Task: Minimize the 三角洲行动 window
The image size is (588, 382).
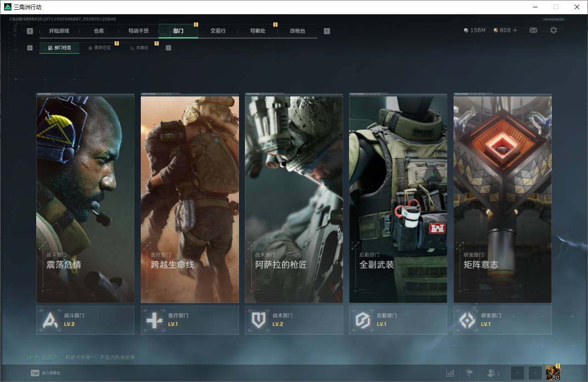Action: pyautogui.click(x=535, y=7)
